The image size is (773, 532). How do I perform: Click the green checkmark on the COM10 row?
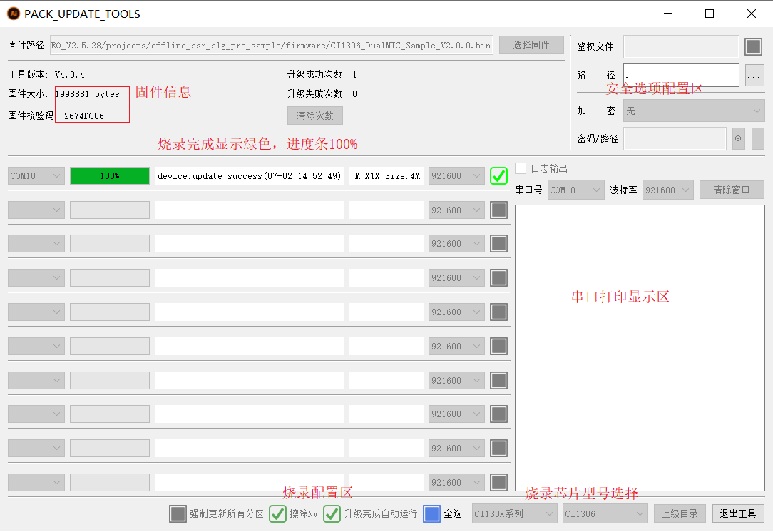[498, 176]
